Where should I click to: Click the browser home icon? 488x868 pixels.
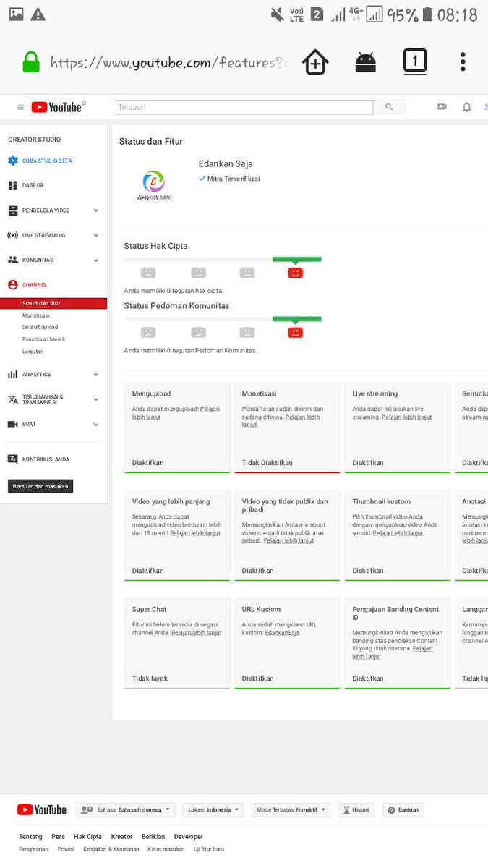click(315, 62)
